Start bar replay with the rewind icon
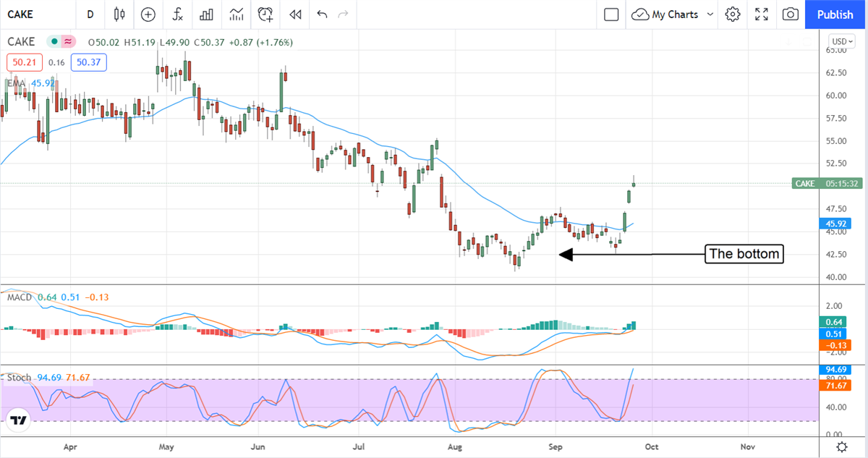The image size is (868, 458). (x=294, y=14)
